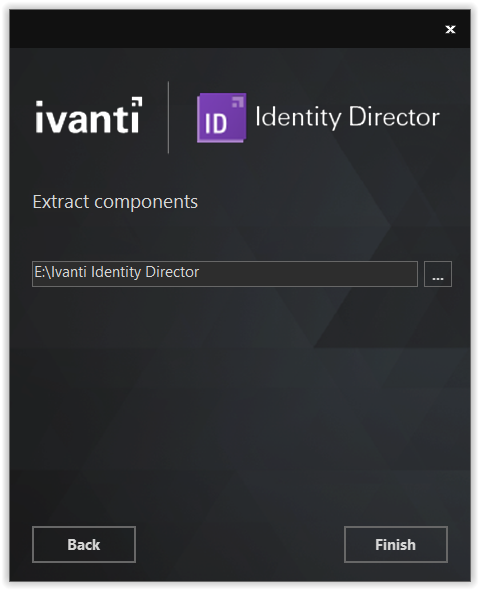
Task: Click the purple ID product icon
Action: (222, 118)
